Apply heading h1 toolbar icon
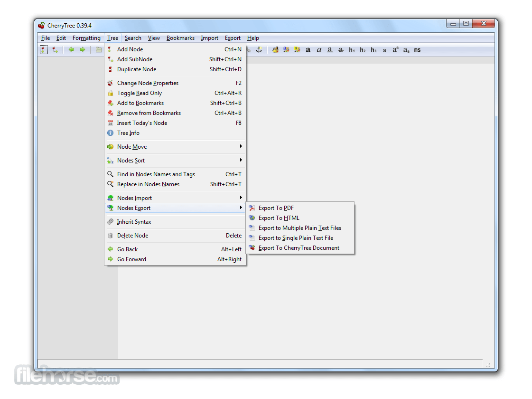The width and height of the screenshot is (532, 399). pos(352,50)
